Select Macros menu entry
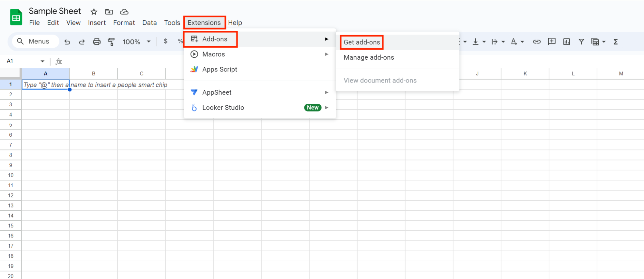The height and width of the screenshot is (279, 644). click(260, 54)
